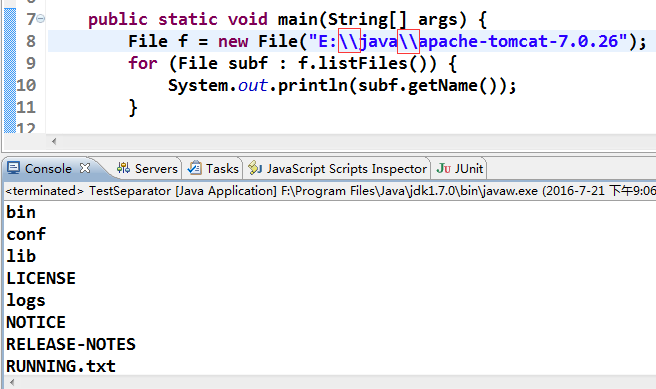Click line number 8 in gutter
Viewport: 656px width, 389px height.
tap(31, 41)
